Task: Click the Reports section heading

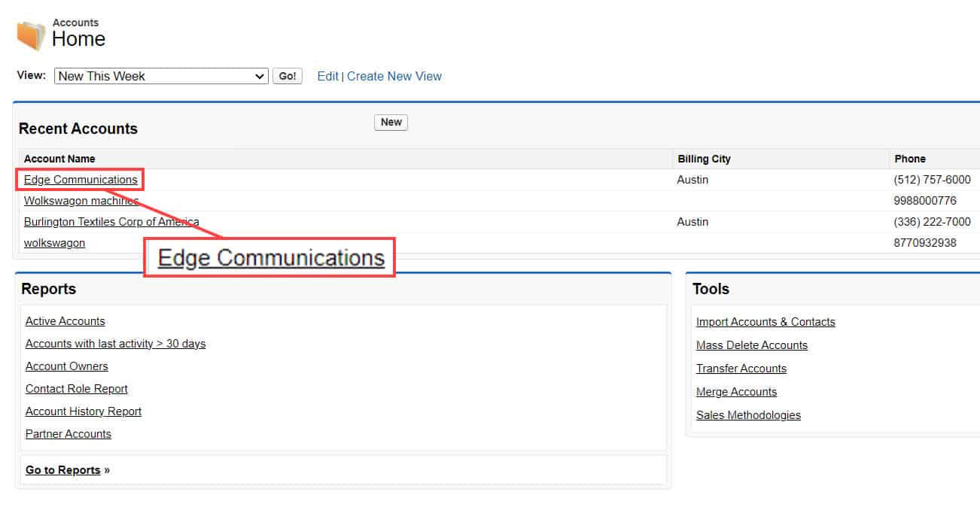Action: [x=49, y=289]
